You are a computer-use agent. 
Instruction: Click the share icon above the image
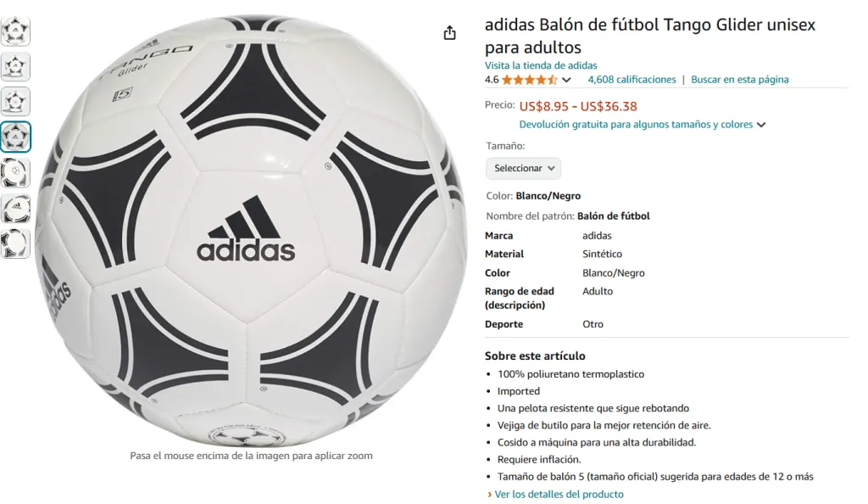[449, 33]
